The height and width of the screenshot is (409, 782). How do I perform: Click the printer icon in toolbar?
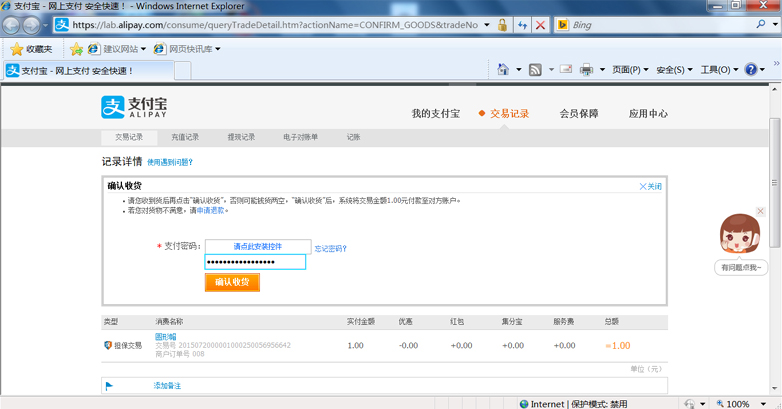(x=586, y=70)
